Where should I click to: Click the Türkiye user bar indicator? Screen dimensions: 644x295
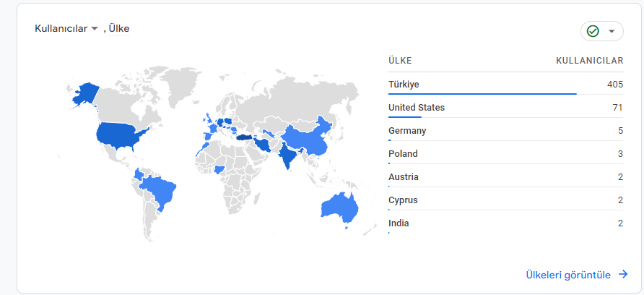pyautogui.click(x=482, y=94)
